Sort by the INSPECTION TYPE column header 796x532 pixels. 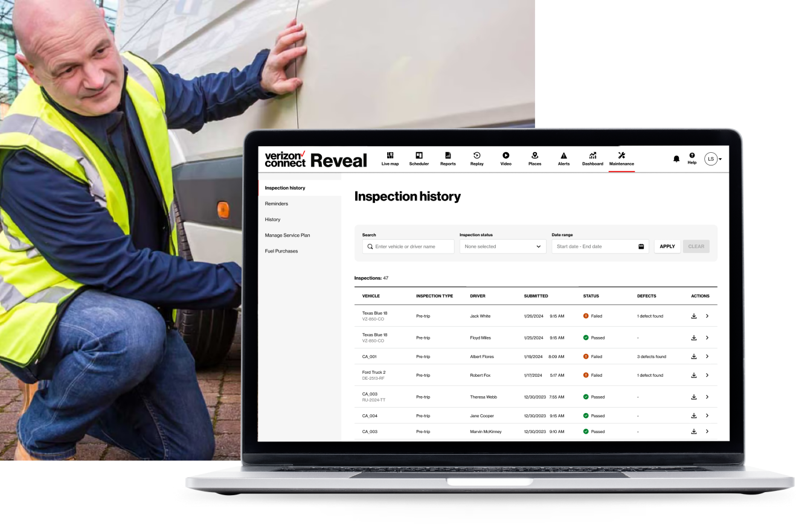434,296
